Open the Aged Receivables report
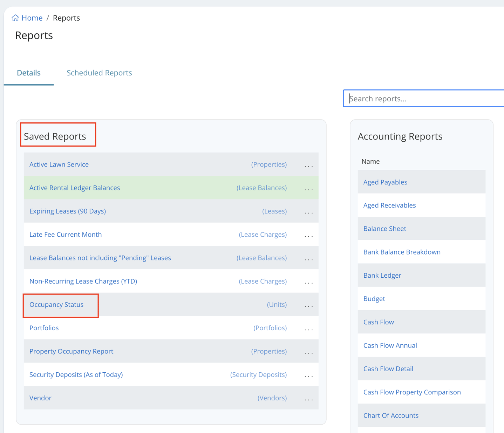Viewport: 504px width, 433px height. (389, 205)
